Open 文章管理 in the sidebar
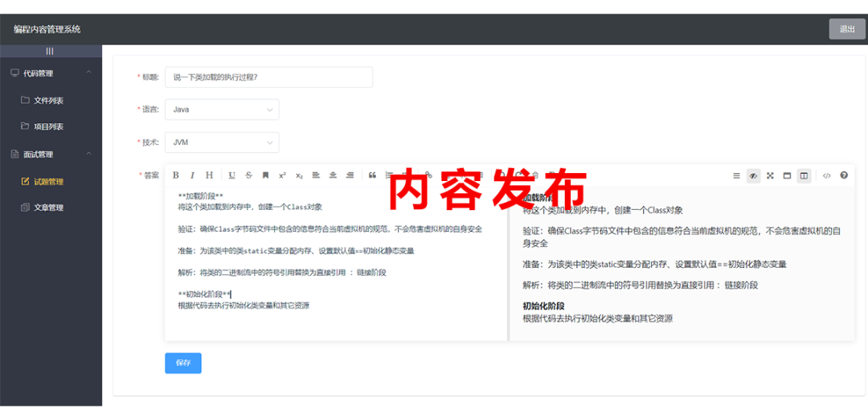The image size is (868, 420). [x=51, y=208]
